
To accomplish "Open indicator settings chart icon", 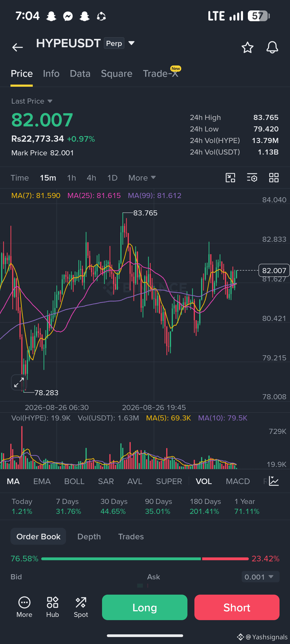I will coord(274,481).
